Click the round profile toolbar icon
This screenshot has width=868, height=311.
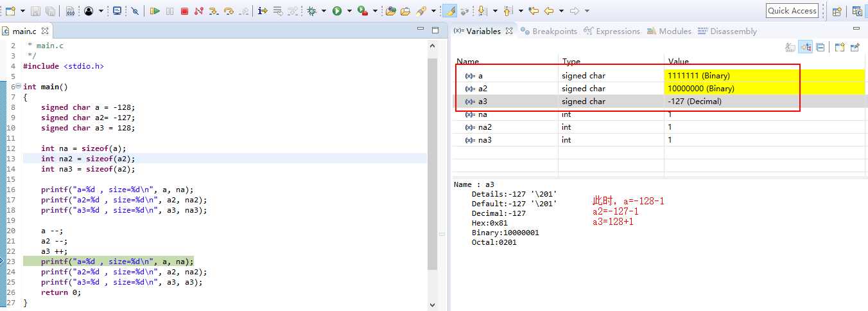point(89,11)
